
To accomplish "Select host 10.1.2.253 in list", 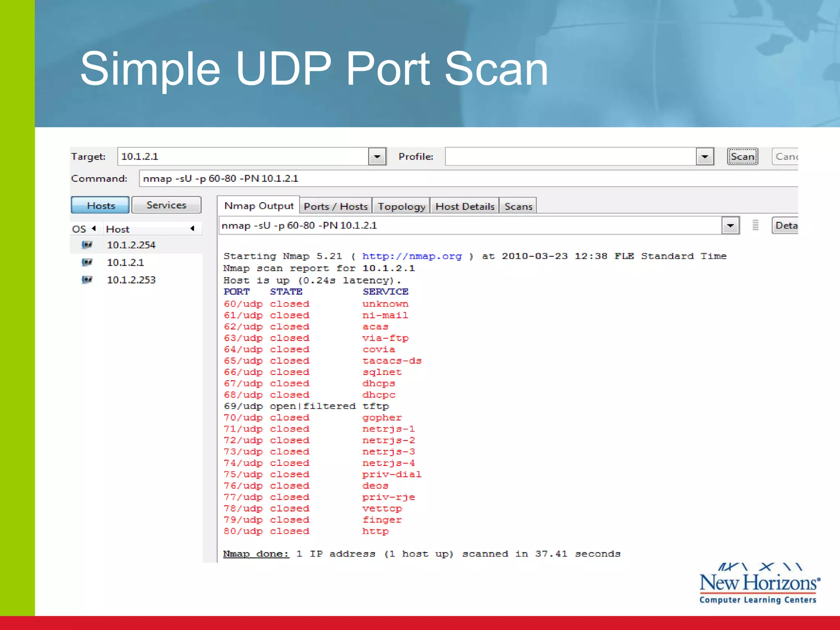I will click(131, 280).
